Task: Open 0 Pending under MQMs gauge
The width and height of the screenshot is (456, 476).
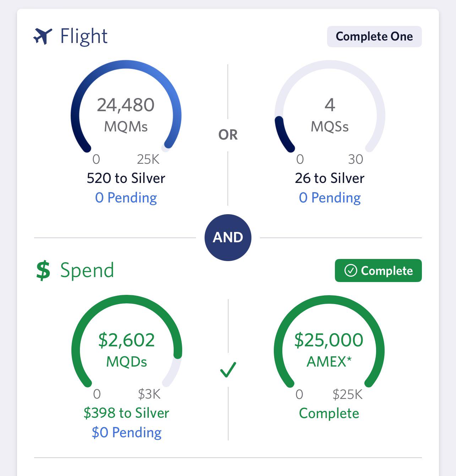Action: tap(126, 198)
